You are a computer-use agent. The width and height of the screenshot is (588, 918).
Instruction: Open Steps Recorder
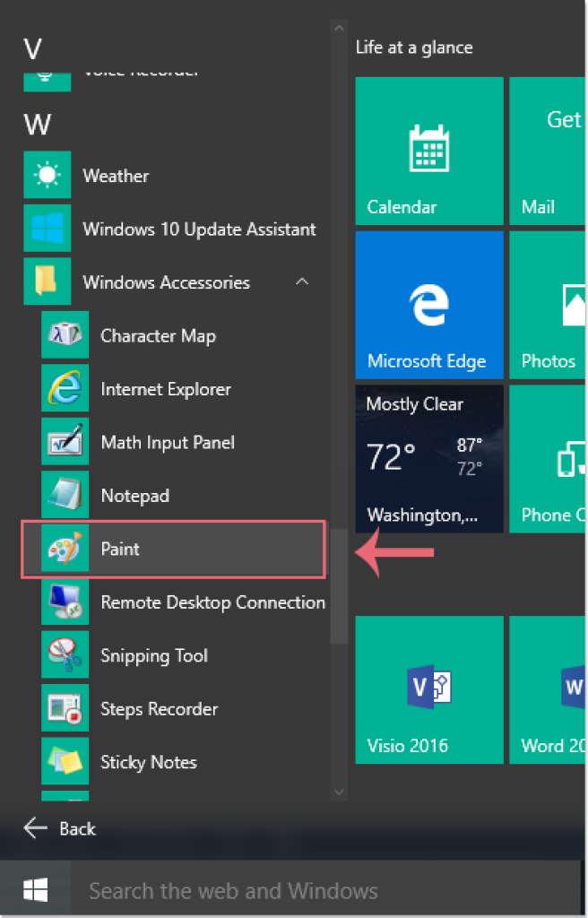(159, 708)
